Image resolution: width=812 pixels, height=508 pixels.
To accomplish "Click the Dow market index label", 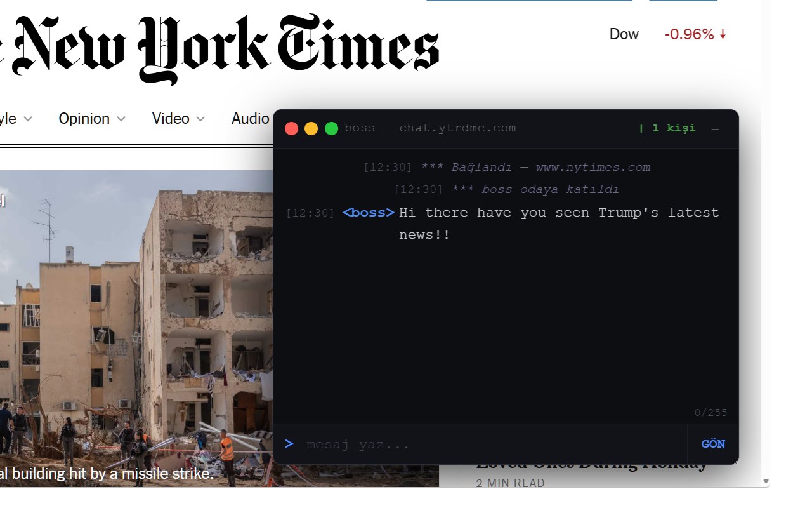I will (624, 34).
